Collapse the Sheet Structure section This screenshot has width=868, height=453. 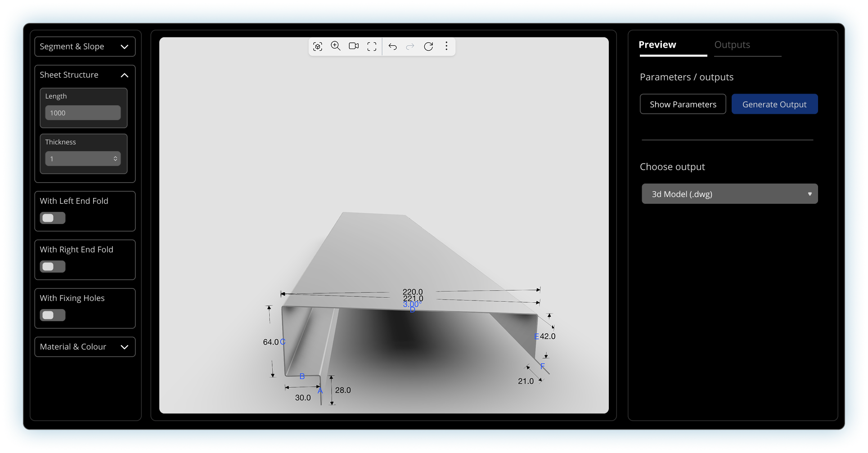click(85, 75)
